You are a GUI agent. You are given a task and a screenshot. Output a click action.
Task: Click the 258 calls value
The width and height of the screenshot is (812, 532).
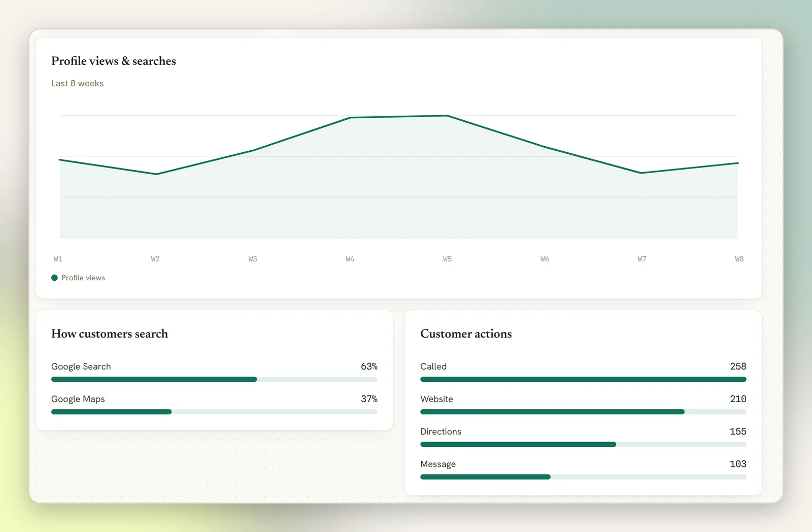click(738, 367)
